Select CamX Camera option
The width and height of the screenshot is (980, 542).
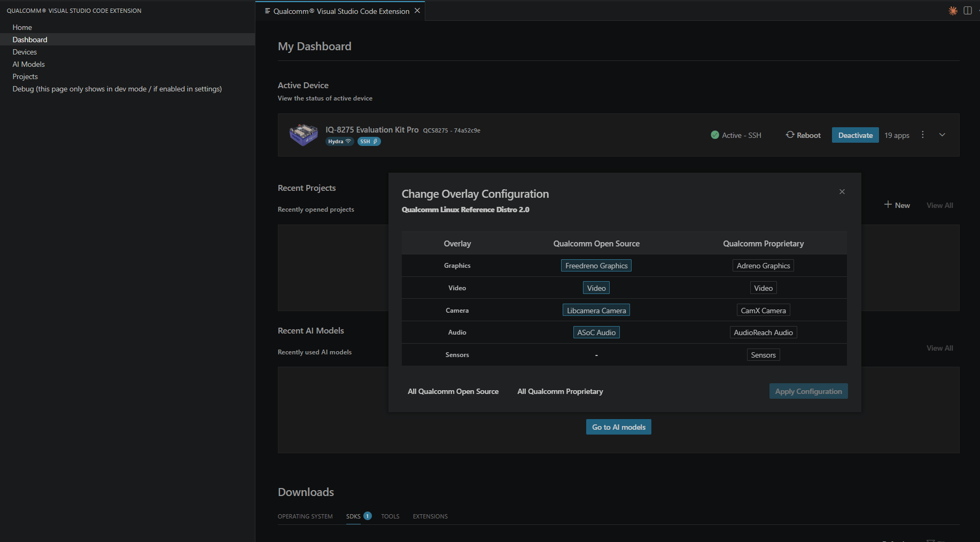(x=763, y=311)
